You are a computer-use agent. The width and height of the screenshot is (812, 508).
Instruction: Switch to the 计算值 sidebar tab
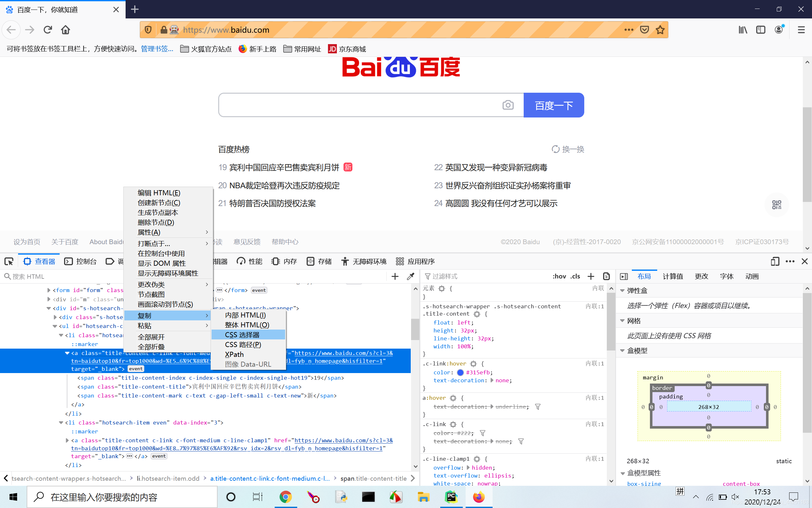(673, 276)
